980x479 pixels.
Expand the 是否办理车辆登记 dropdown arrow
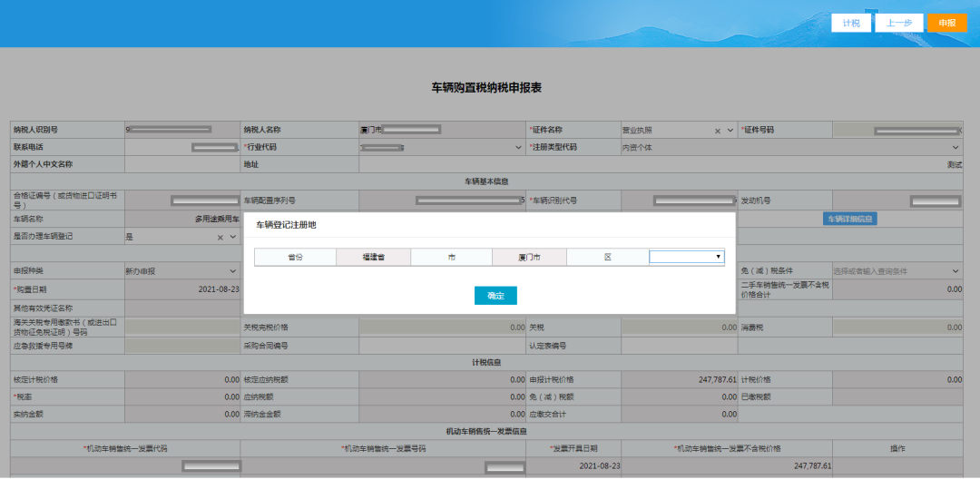(232, 238)
